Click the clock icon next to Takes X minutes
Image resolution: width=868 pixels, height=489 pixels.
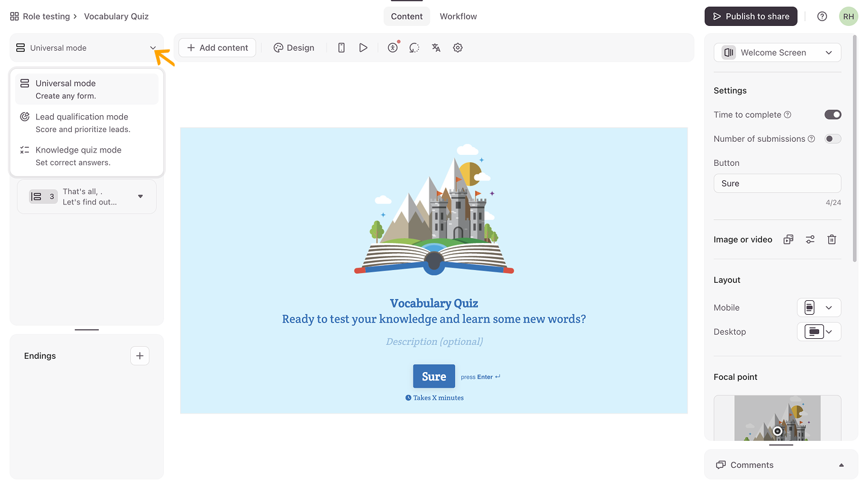[408, 398]
